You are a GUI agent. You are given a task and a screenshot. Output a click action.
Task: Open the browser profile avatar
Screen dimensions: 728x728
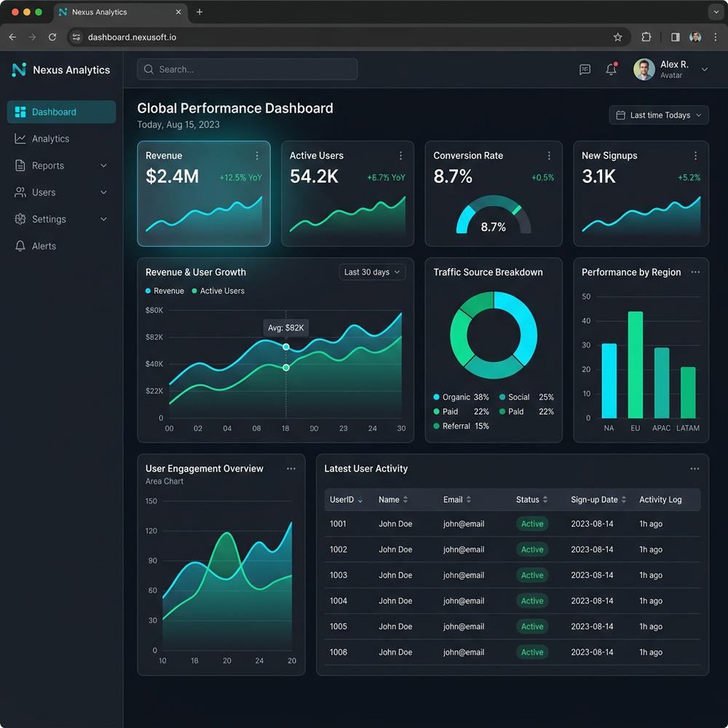[695, 37]
